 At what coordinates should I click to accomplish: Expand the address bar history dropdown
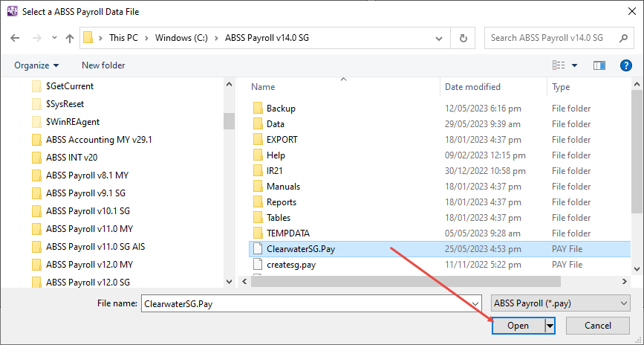click(x=439, y=38)
